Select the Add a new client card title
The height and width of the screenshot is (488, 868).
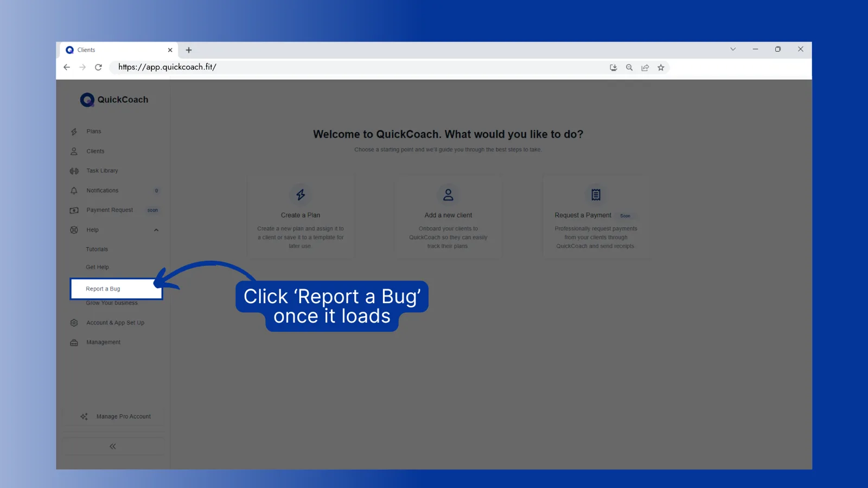point(448,215)
